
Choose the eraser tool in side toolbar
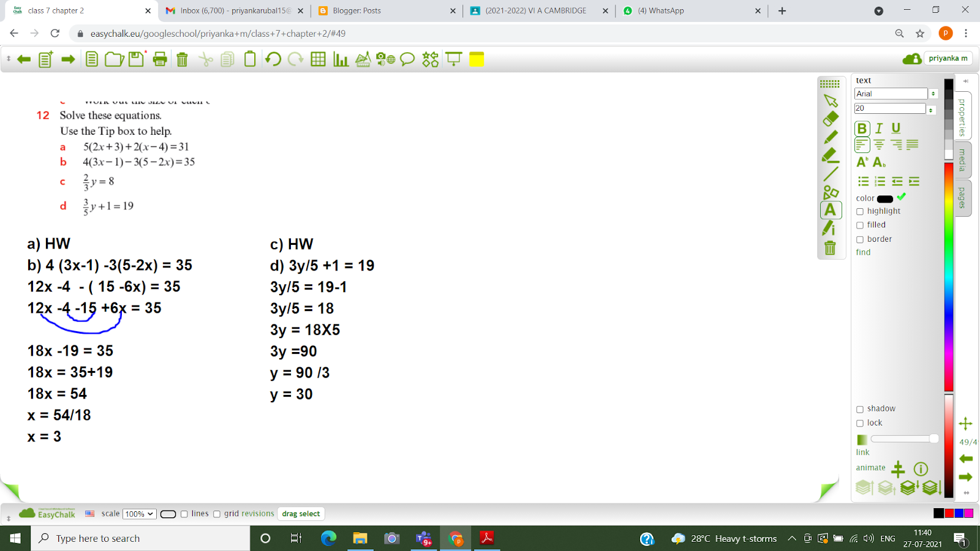[831, 119]
